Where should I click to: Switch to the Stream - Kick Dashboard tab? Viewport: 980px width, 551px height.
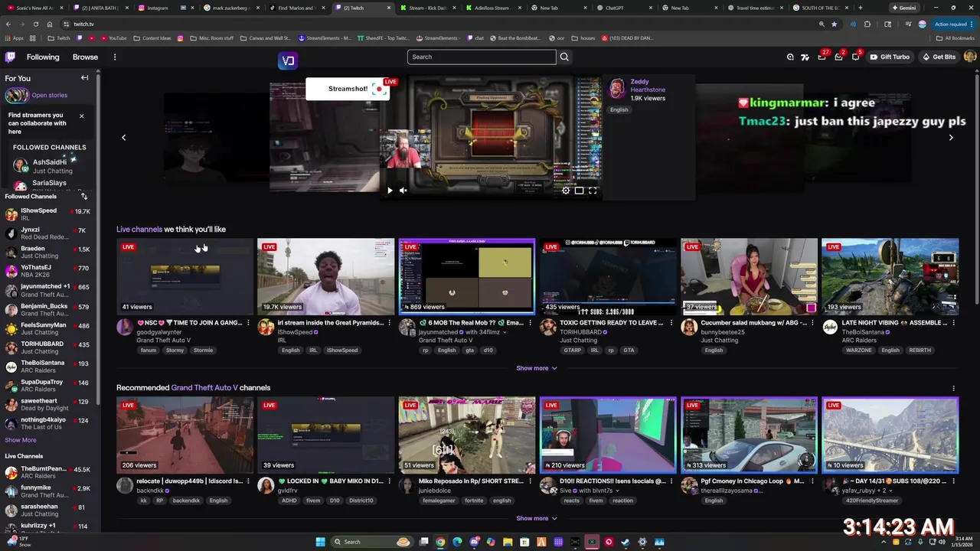click(427, 8)
